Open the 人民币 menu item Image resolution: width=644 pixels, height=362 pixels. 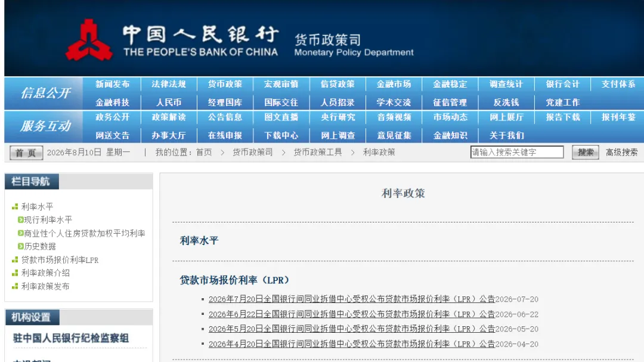coord(168,103)
